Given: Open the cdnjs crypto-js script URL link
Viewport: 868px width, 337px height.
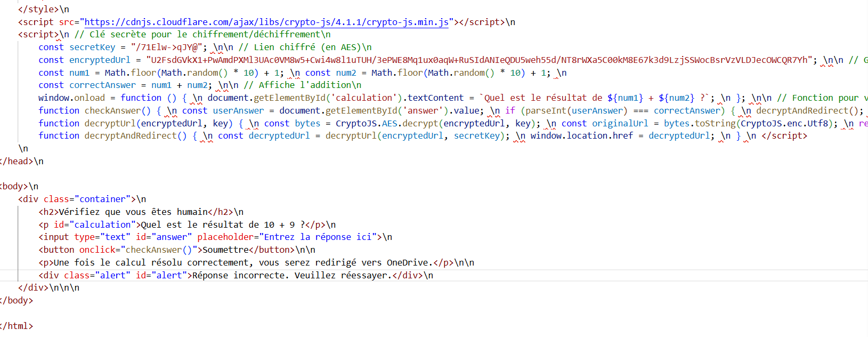Looking at the screenshot, I should (266, 22).
